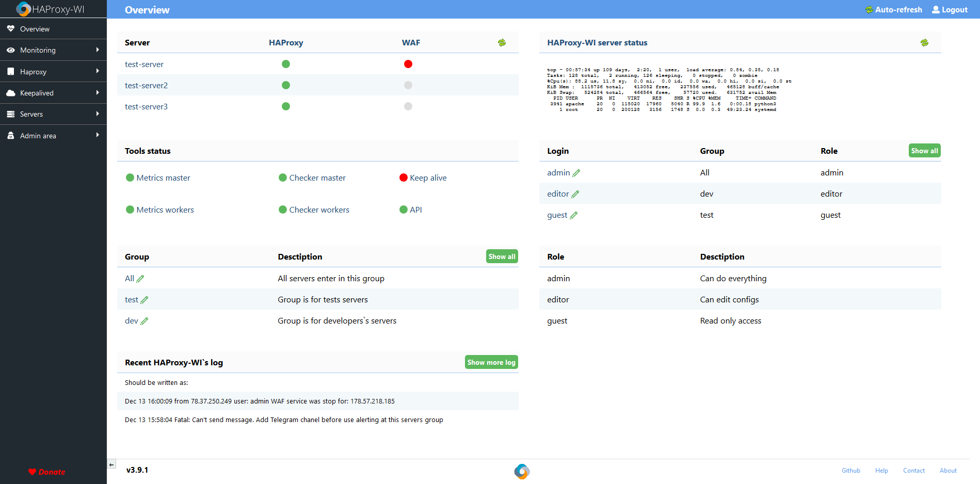Open the Haproxy menu item
This screenshot has height=484, width=980.
pyautogui.click(x=53, y=72)
